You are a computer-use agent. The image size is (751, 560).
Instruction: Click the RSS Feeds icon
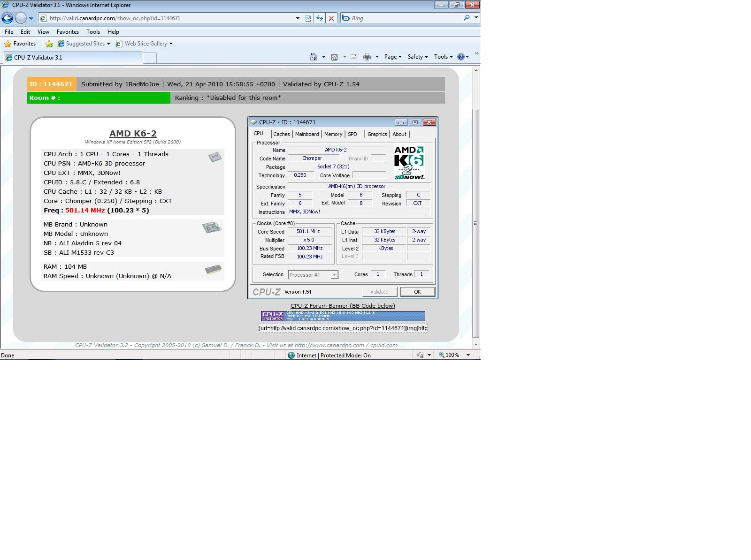[334, 57]
